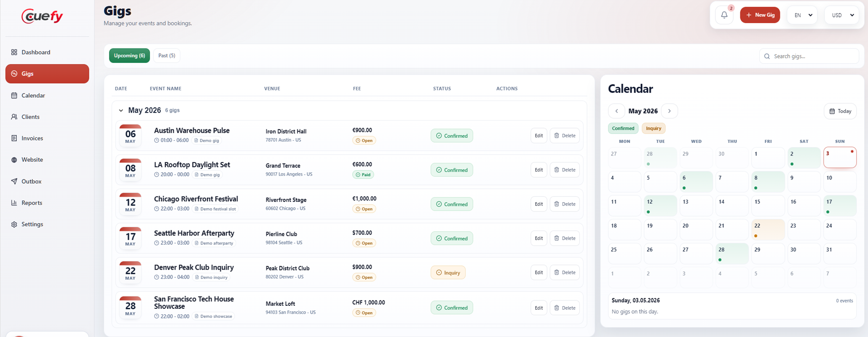Screen dimensions: 868x337
Task: Go to next month in calendar
Action: [x=670, y=111]
